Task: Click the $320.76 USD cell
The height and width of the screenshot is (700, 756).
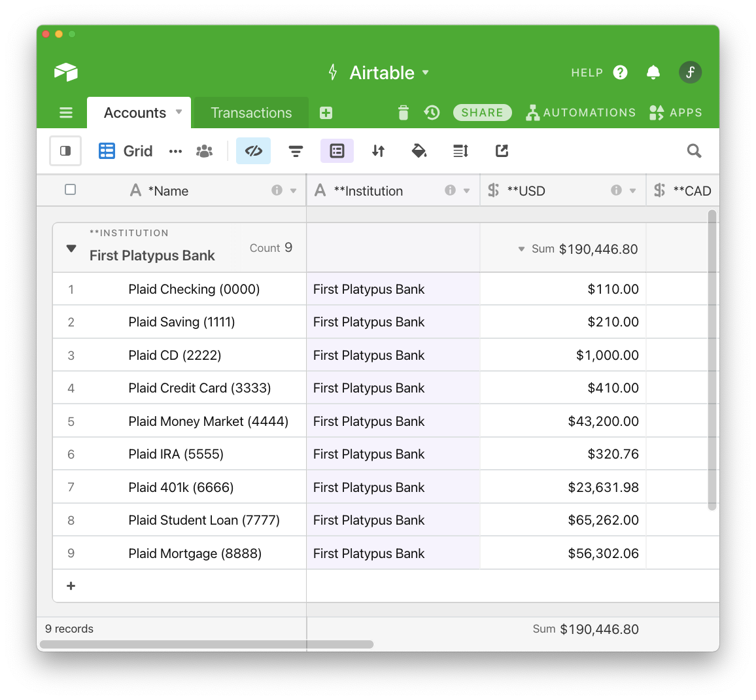Action: click(563, 454)
